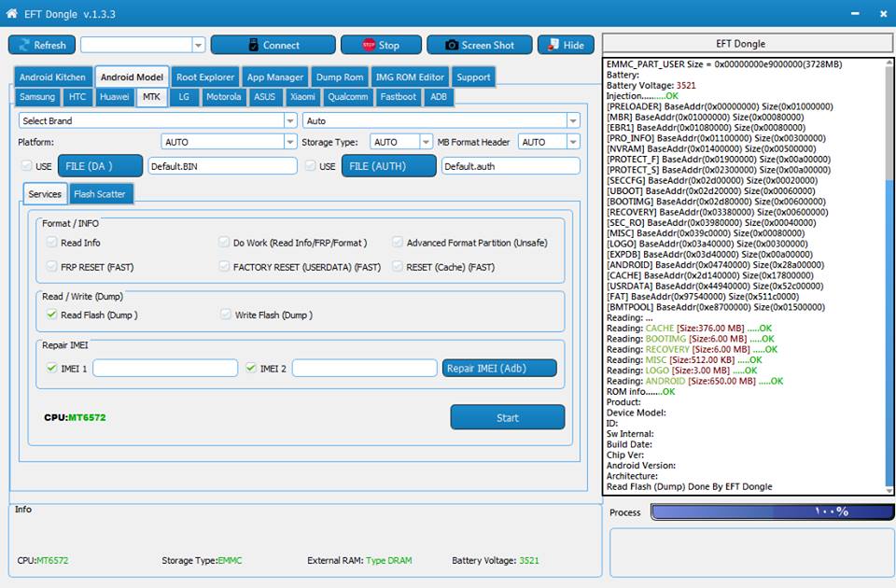Screen dimensions: 896x588
Task: Select the MTK tab
Action: pos(151,97)
